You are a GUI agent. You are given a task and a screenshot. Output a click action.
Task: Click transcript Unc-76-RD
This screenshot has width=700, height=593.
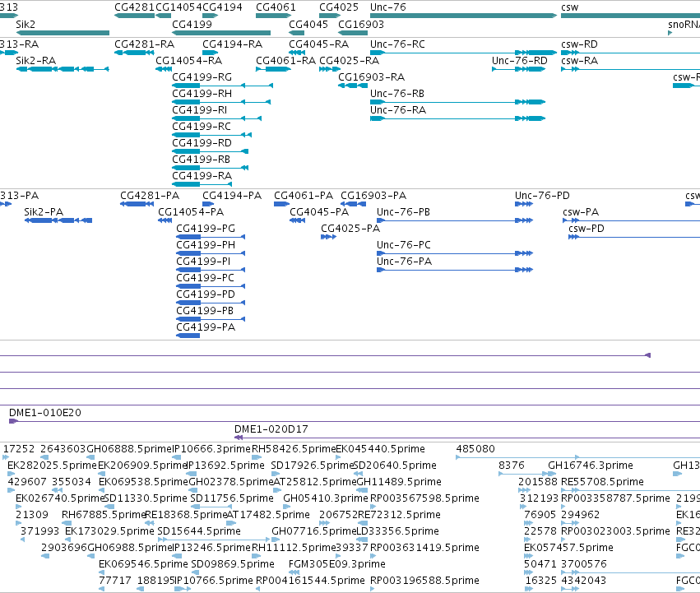[x=519, y=69]
